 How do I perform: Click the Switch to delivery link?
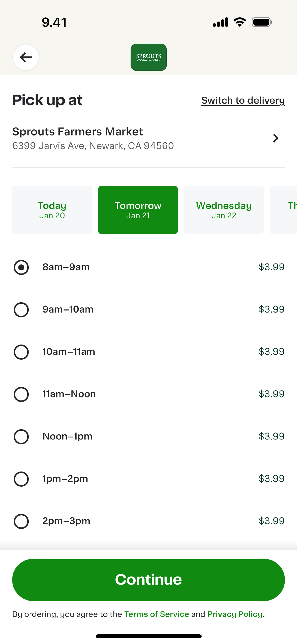[x=243, y=101]
